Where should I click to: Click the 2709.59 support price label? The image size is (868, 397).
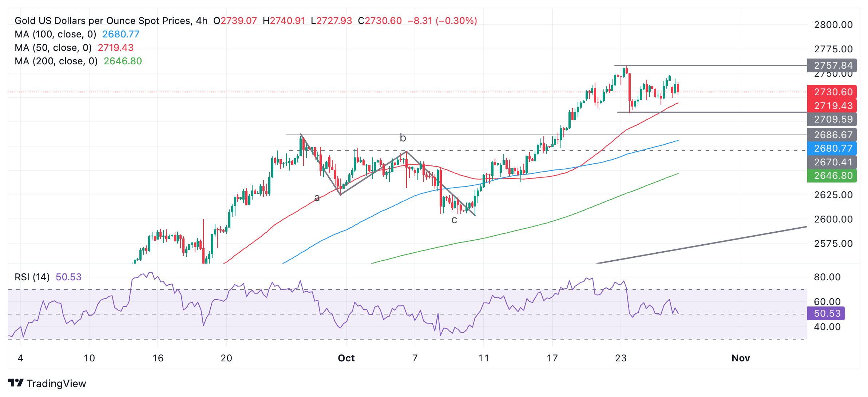click(x=832, y=119)
